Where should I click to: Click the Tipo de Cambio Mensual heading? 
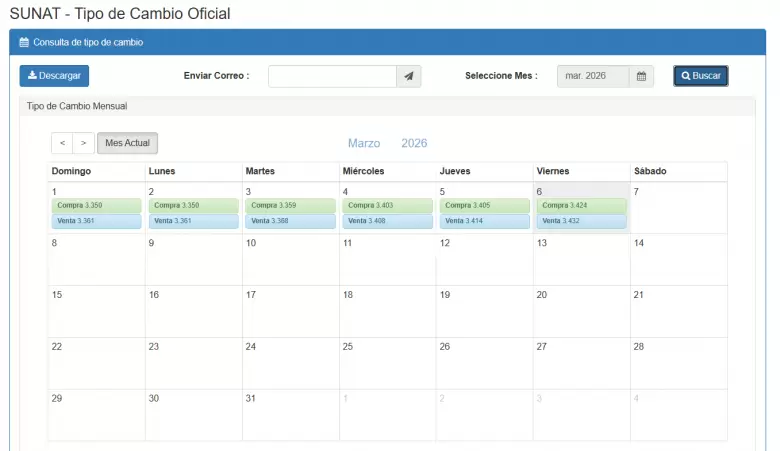(77, 106)
